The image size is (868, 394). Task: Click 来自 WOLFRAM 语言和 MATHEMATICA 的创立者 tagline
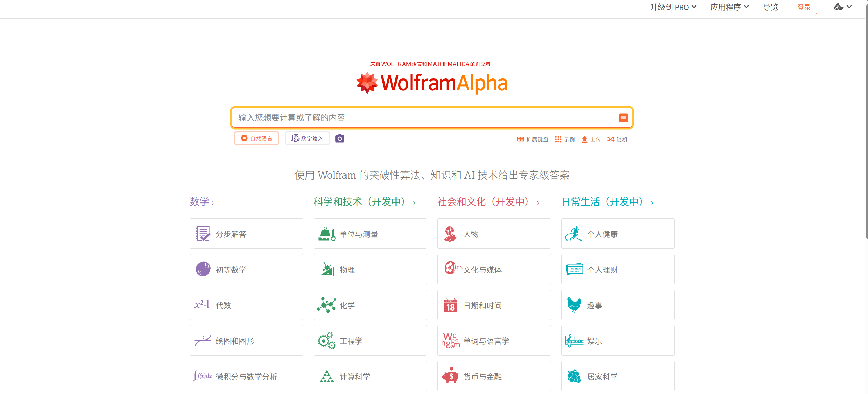[430, 64]
